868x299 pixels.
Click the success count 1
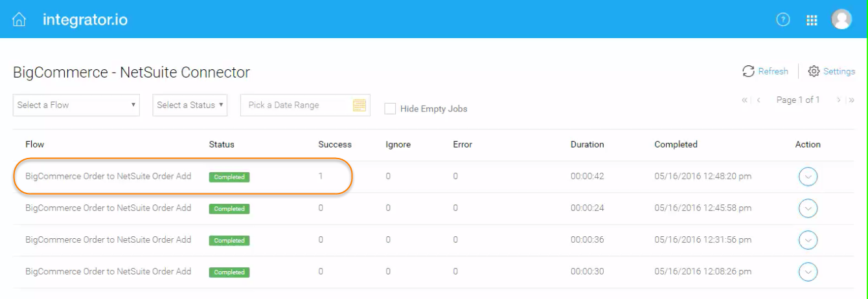pyautogui.click(x=321, y=176)
